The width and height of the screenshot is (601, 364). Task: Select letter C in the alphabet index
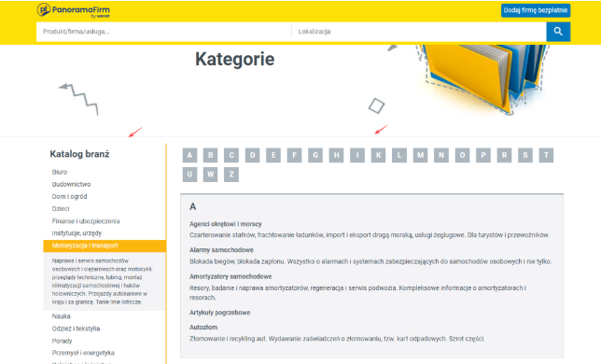(x=231, y=155)
